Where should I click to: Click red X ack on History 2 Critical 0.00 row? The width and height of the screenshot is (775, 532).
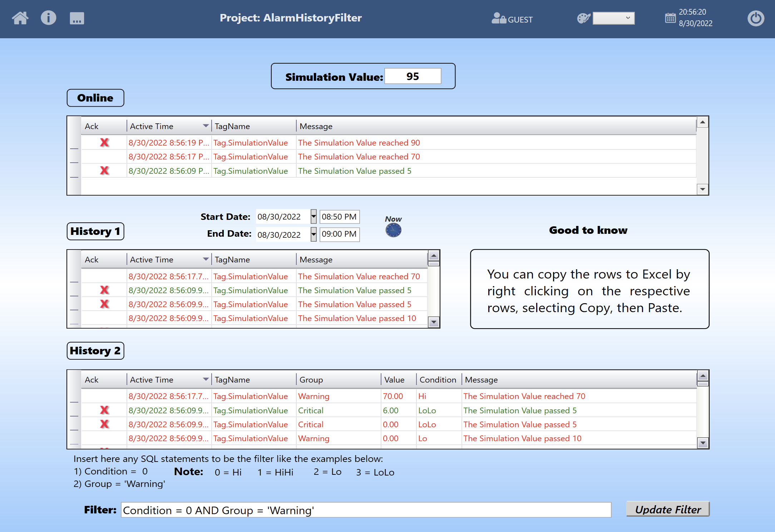pyautogui.click(x=104, y=424)
